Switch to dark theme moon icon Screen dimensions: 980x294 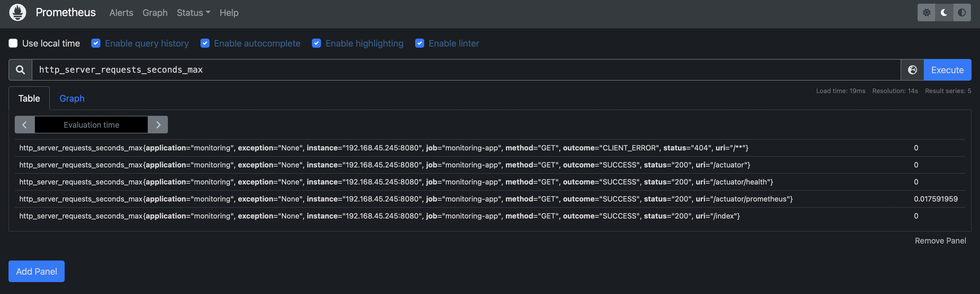944,12
